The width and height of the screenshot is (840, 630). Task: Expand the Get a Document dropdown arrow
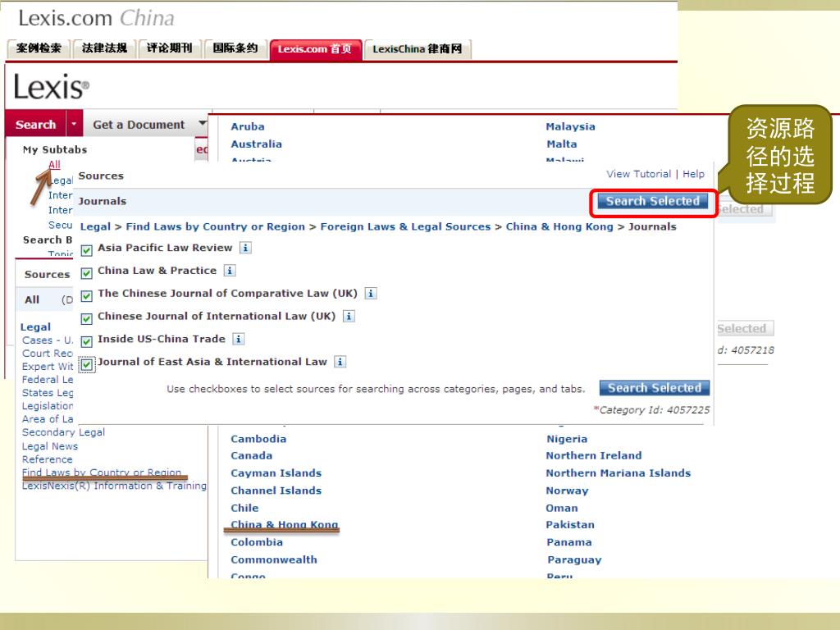[202, 123]
